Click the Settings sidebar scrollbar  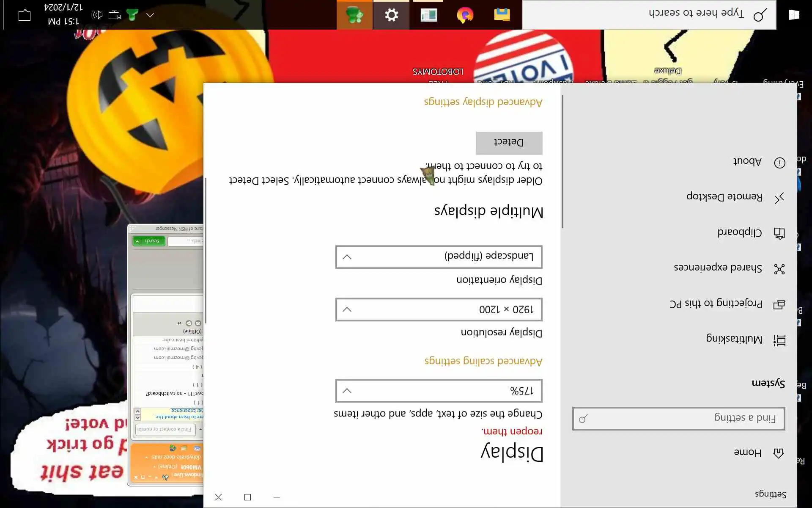562,161
